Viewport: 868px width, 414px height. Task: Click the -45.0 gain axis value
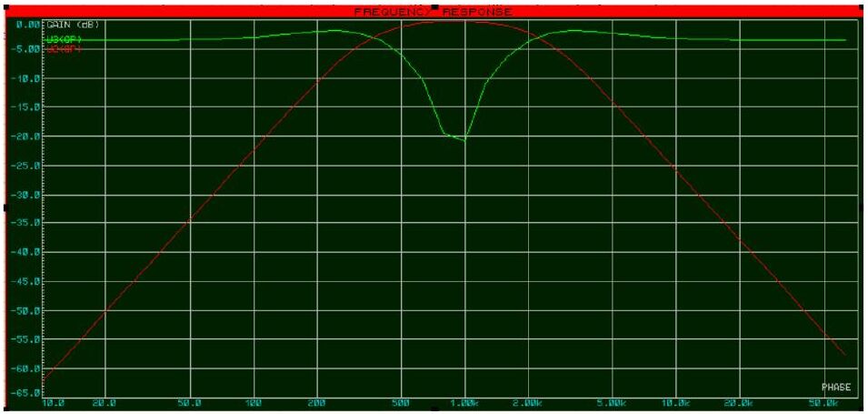pos(25,281)
